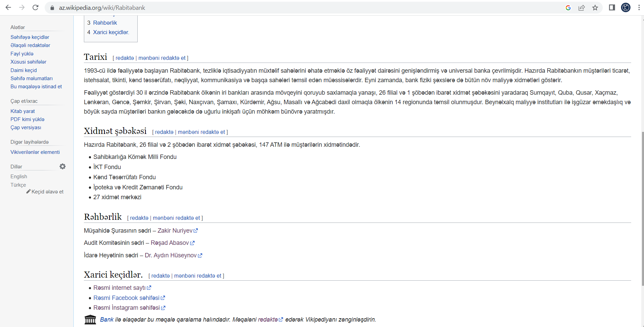Click external link icon after Rəşad Abasov
The width and height of the screenshot is (644, 327).
point(192,243)
